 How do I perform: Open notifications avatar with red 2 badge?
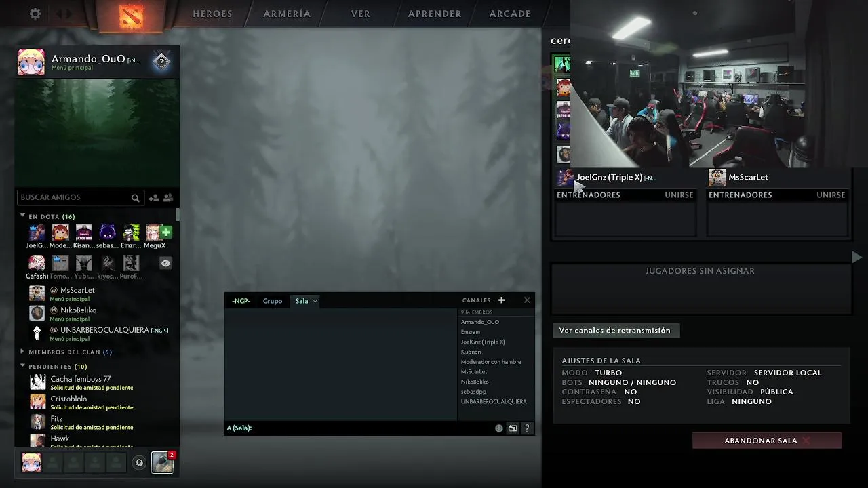(x=162, y=462)
